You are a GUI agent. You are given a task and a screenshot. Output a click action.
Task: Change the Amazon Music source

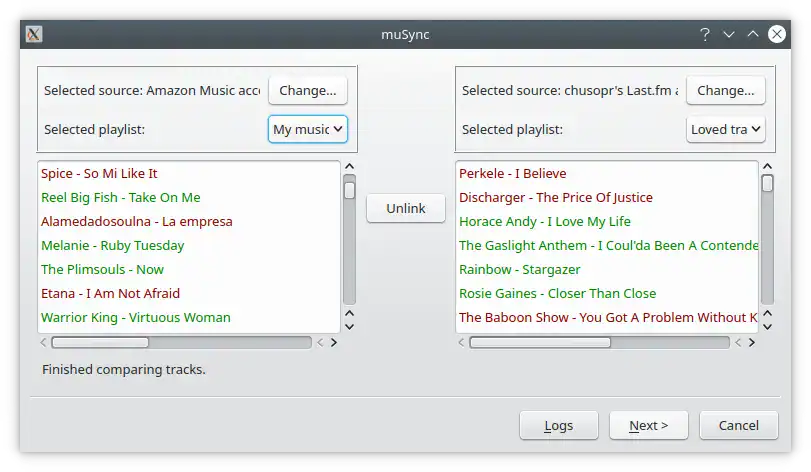pyautogui.click(x=308, y=90)
